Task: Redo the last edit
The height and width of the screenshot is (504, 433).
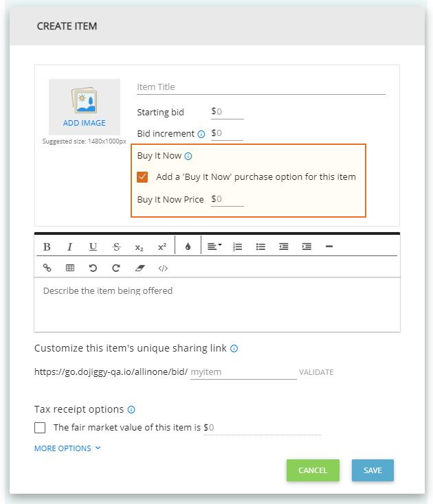Action: click(x=116, y=267)
